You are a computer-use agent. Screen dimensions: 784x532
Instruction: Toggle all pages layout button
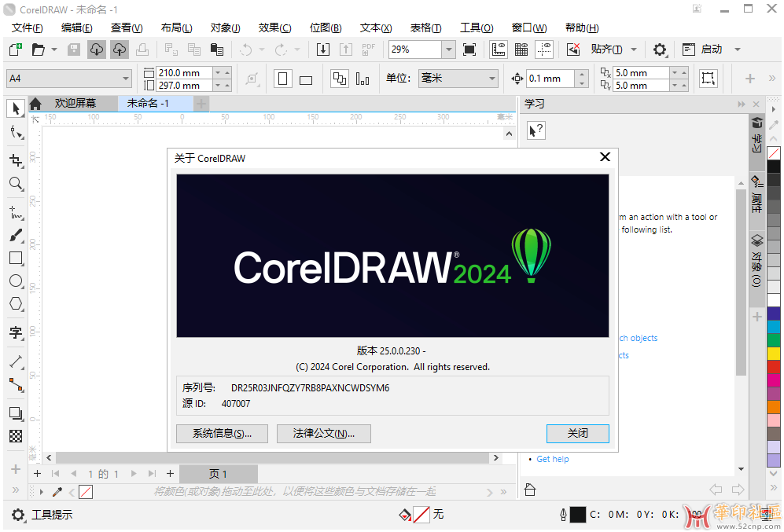pos(340,79)
